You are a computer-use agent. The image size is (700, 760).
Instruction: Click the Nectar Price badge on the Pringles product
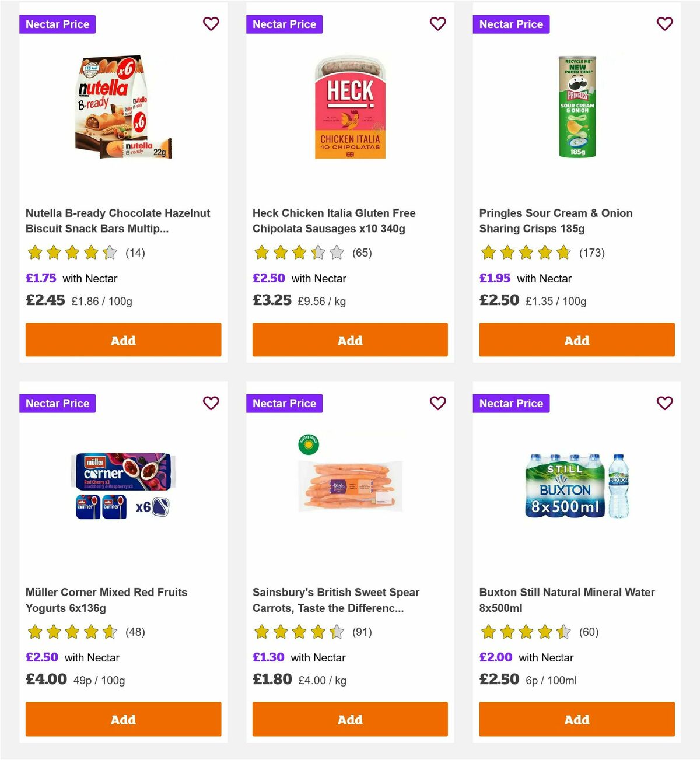[x=511, y=24]
